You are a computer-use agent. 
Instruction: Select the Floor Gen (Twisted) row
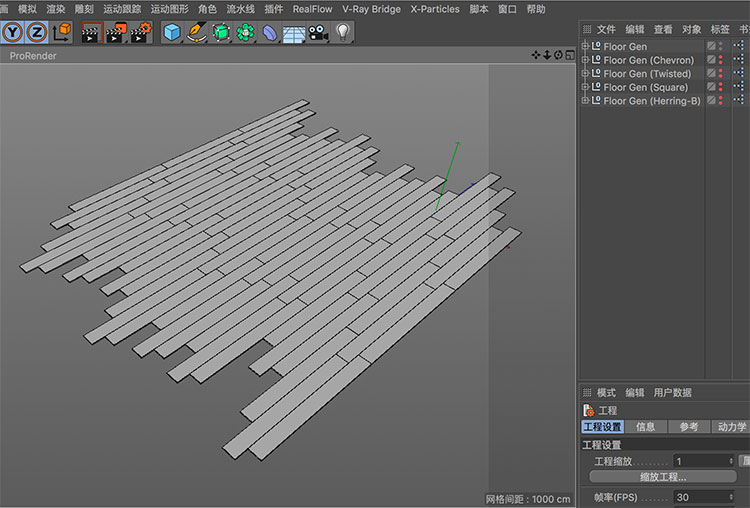tap(647, 74)
